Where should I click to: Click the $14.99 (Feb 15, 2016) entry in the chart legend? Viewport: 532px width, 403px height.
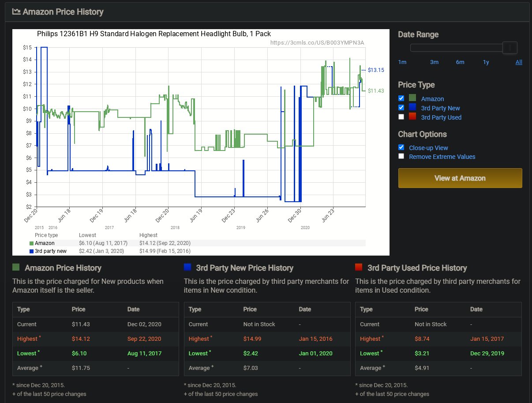tap(165, 251)
